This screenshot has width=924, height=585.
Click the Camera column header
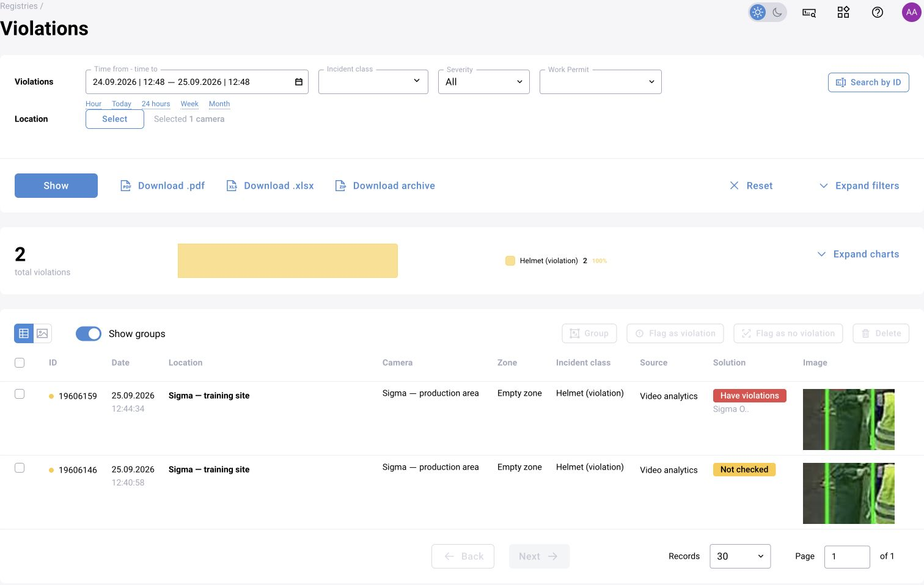point(397,363)
